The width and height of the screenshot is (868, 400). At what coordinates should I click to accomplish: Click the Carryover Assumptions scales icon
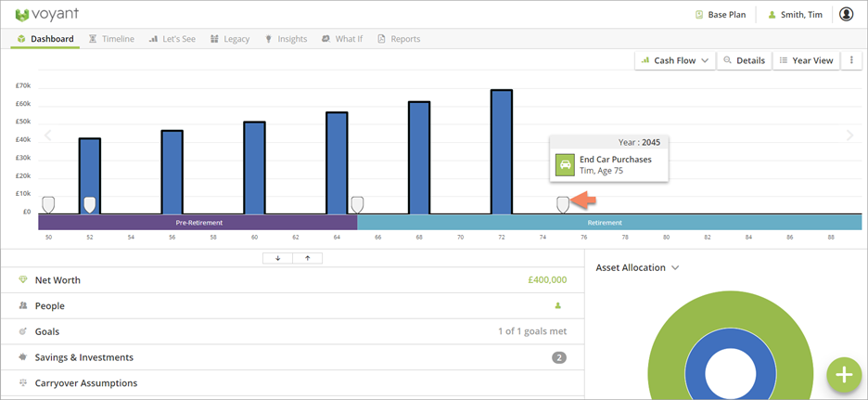coord(22,382)
